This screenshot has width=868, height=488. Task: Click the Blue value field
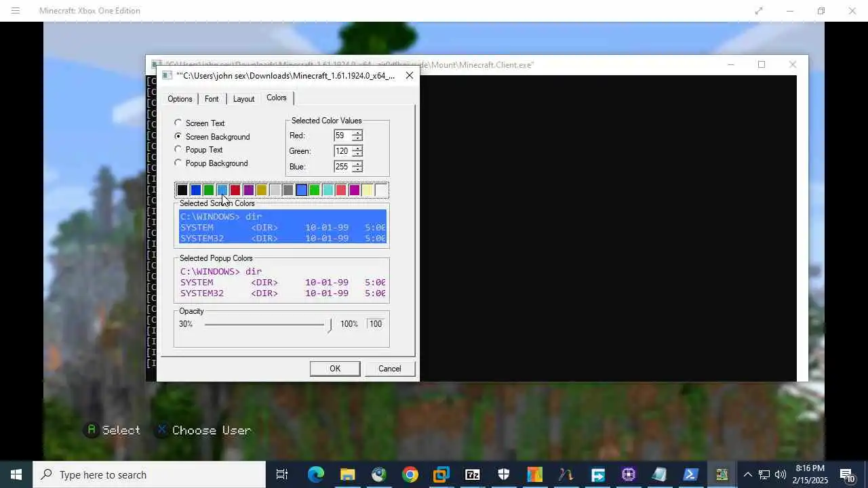click(x=342, y=167)
